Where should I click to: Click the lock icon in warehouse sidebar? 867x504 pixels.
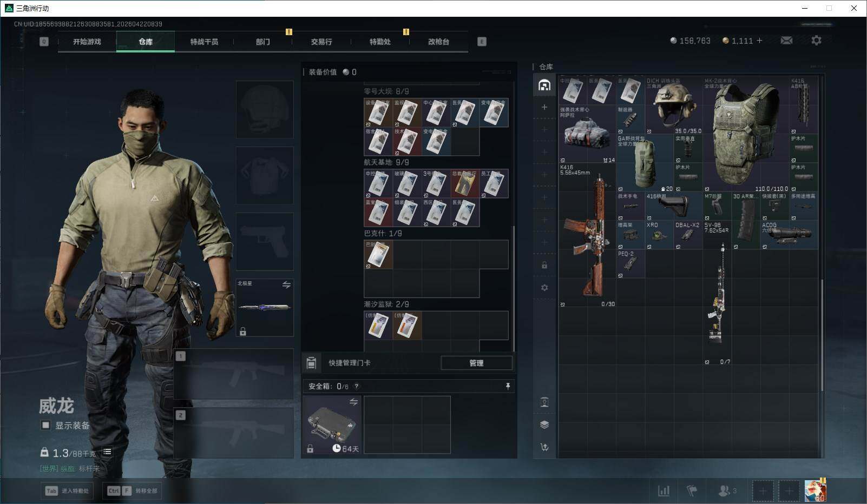pyautogui.click(x=544, y=265)
